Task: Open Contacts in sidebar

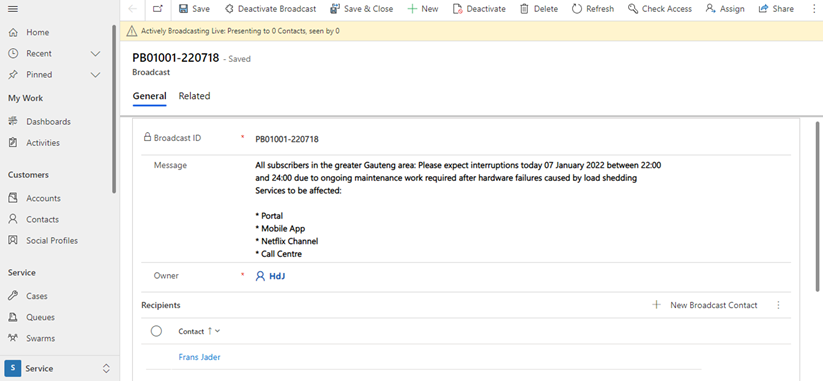Action: click(x=43, y=219)
